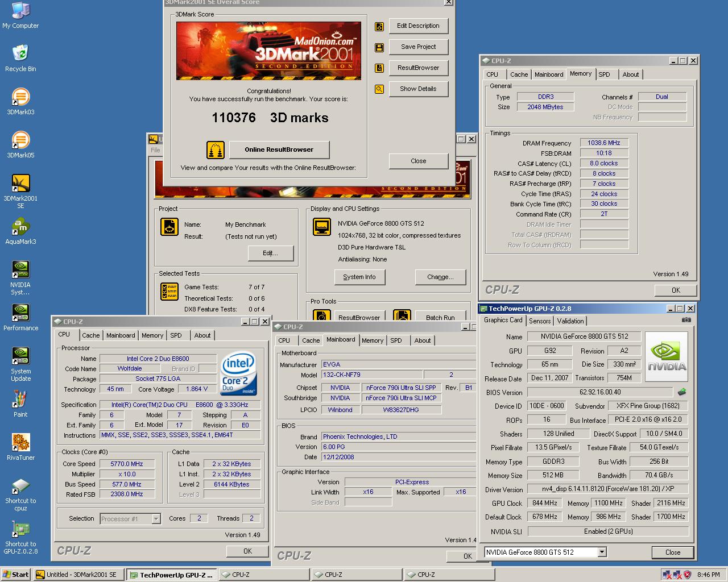
Task: Launch RivaTuner desktop shortcut
Action: pyautogui.click(x=20, y=447)
